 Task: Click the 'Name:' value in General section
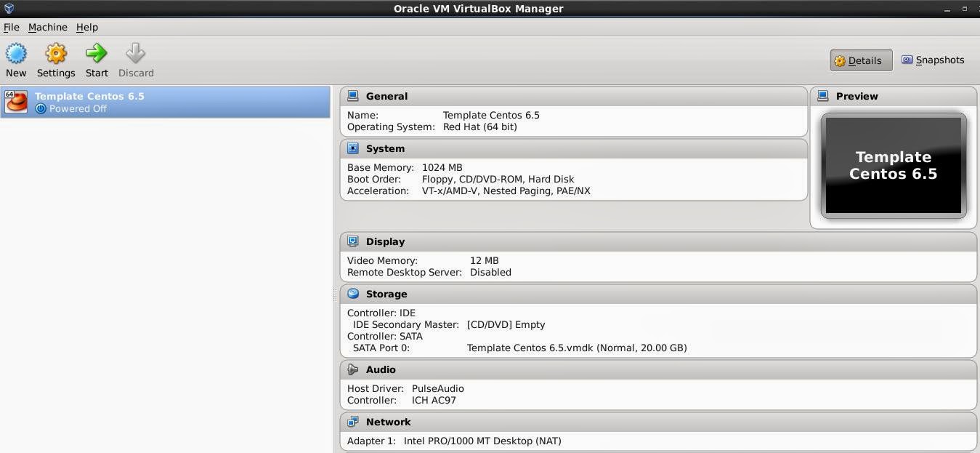point(491,115)
